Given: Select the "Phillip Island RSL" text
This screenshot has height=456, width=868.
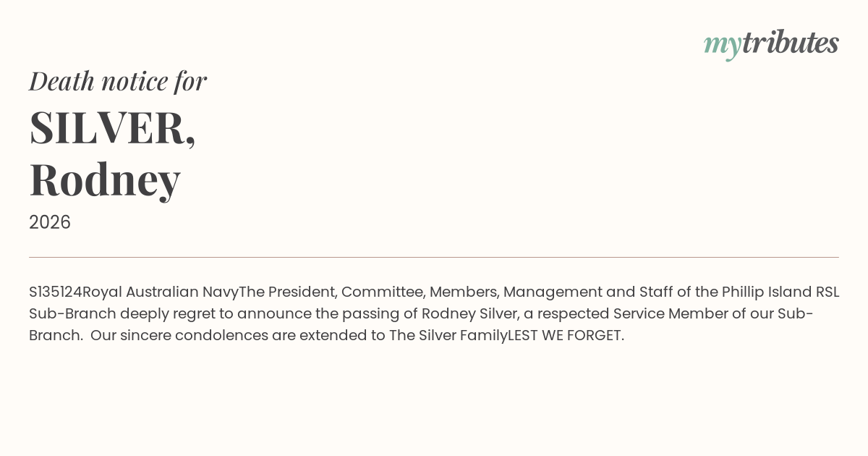Looking at the screenshot, I should [780, 292].
